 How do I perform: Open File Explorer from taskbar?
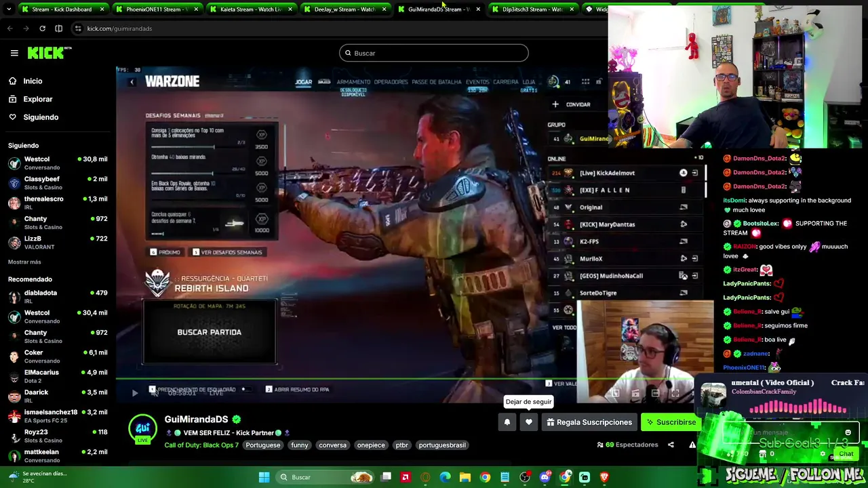click(x=465, y=477)
